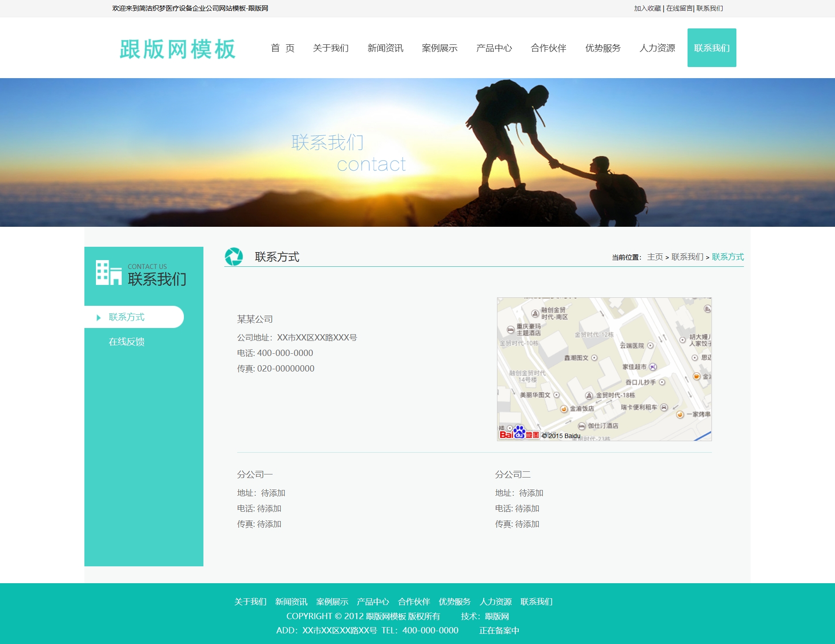This screenshot has width=835, height=644.
Task: Click 案例展示 in the navigation bar
Action: [440, 48]
